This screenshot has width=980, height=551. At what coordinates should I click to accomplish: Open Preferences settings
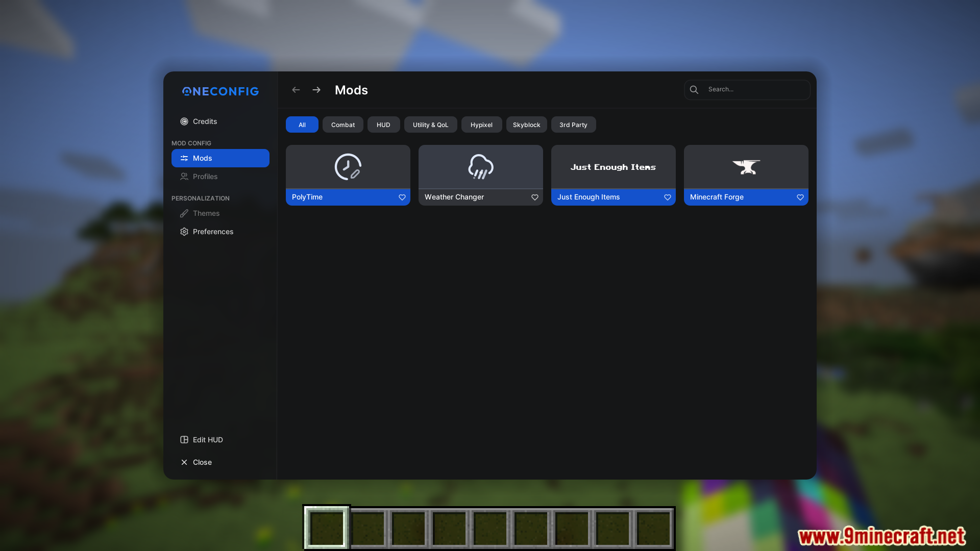[x=220, y=232]
